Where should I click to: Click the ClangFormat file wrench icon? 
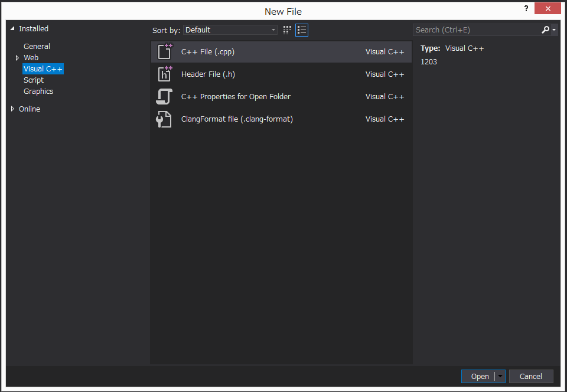click(164, 119)
